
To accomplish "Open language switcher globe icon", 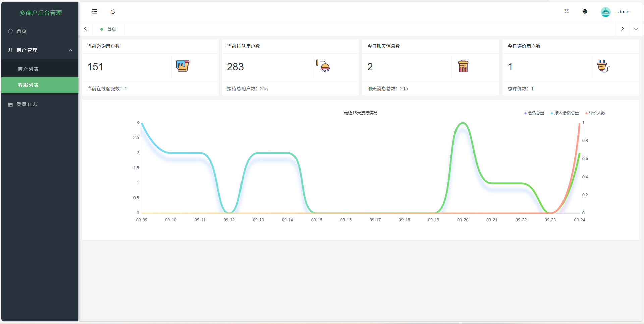I will point(585,12).
